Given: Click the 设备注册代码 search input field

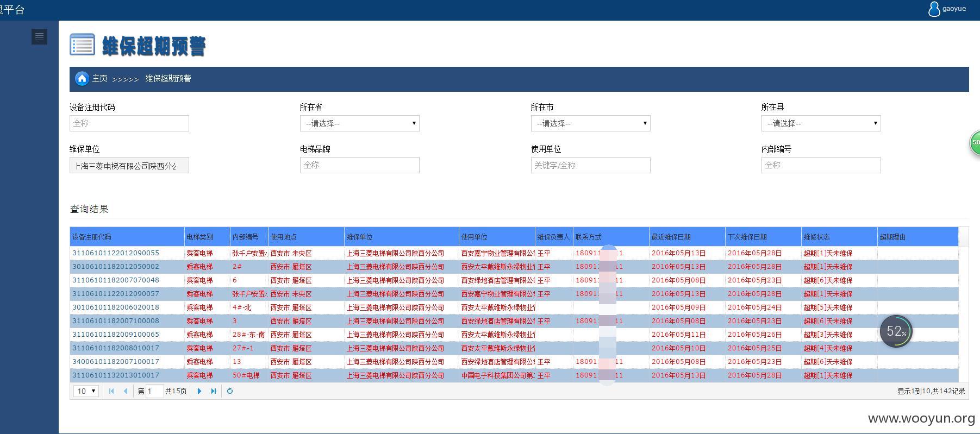Looking at the screenshot, I should (x=129, y=123).
